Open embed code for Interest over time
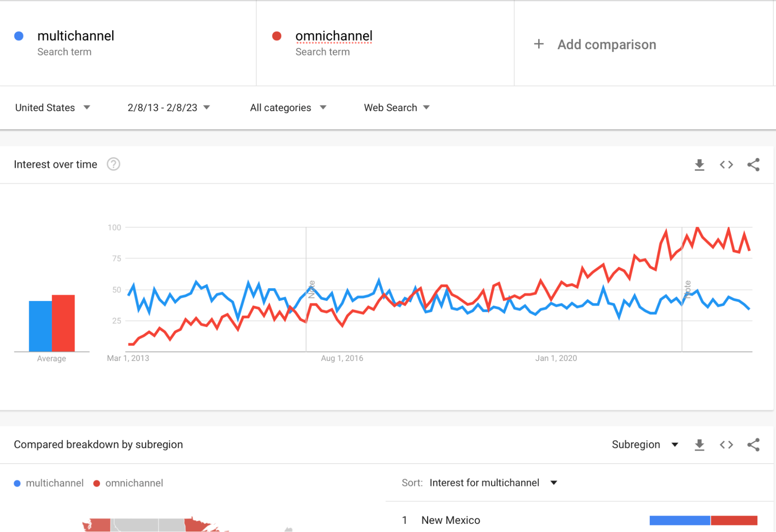Screen dimensions: 776x532 click(726, 165)
